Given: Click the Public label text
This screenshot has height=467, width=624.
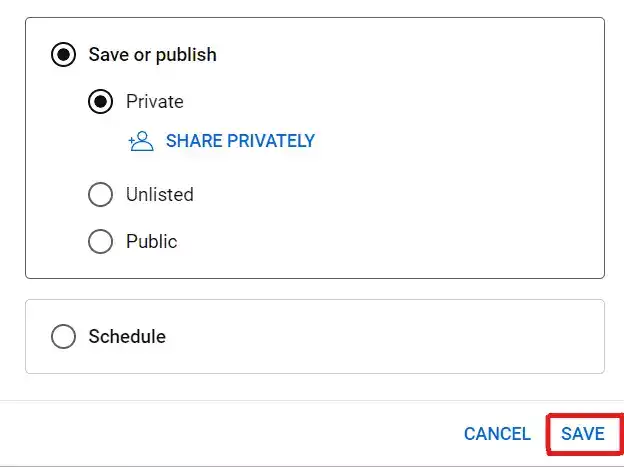Looking at the screenshot, I should 152,241.
